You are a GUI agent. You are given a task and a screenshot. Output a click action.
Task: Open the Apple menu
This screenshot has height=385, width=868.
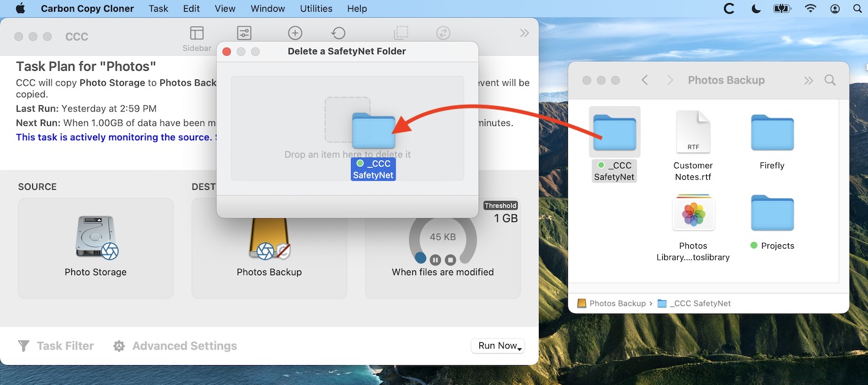pyautogui.click(x=20, y=9)
